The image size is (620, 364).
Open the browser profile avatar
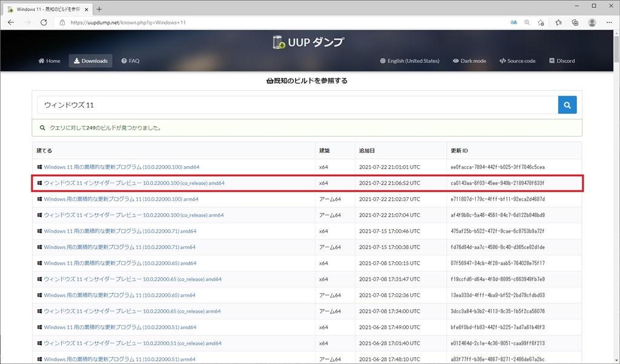(592, 22)
